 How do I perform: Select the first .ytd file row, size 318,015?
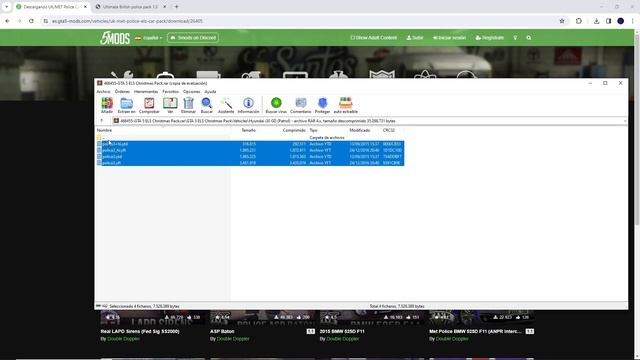(x=250, y=144)
